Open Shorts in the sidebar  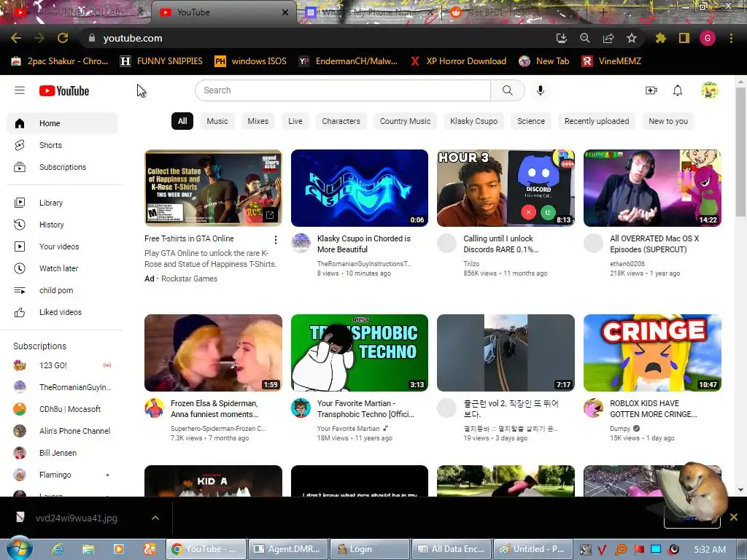pos(62,145)
